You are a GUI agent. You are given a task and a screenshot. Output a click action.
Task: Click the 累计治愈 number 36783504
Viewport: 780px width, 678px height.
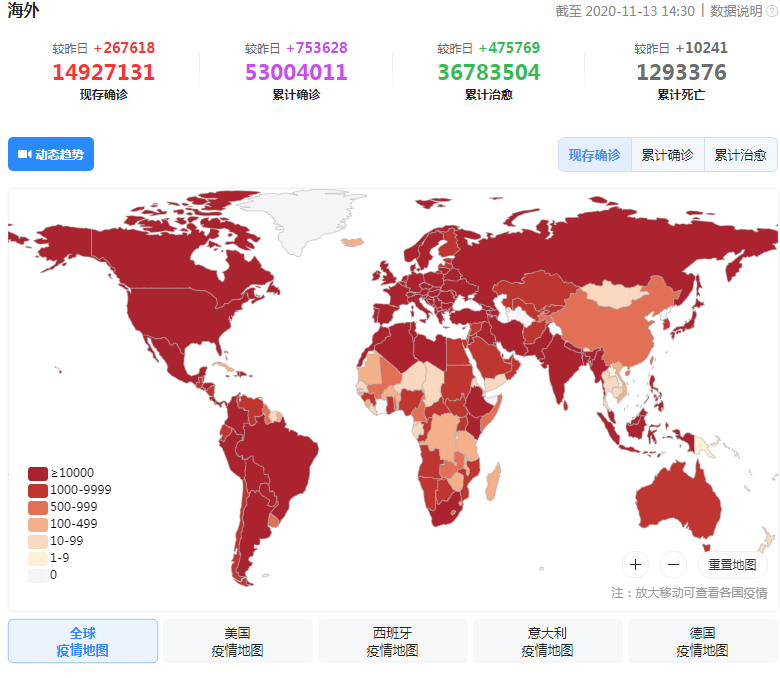click(x=488, y=72)
